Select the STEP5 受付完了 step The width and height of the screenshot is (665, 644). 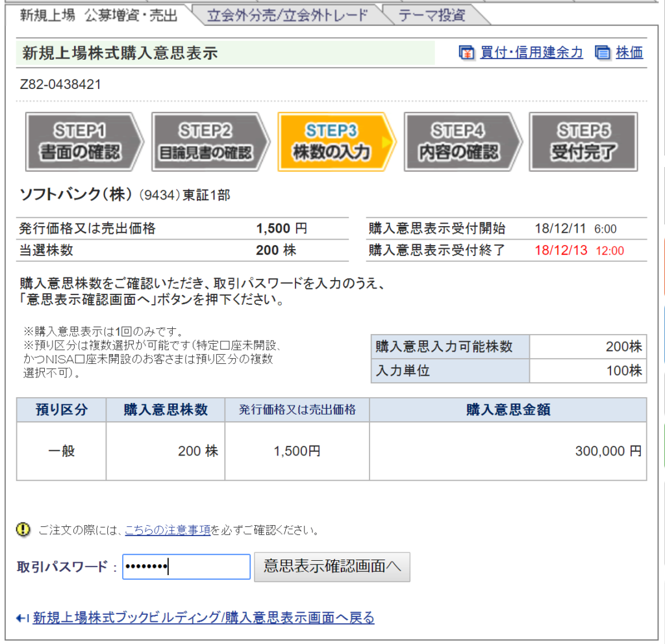pos(583,142)
